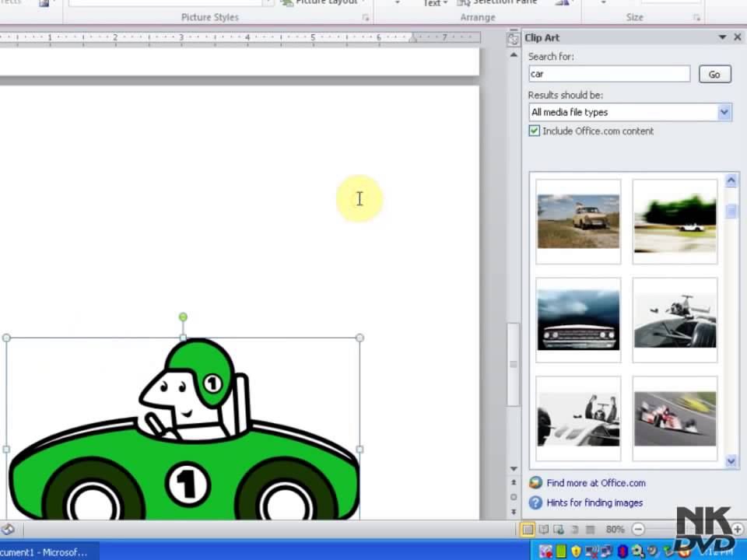Click the top-center sizing handle of the car

pyautogui.click(x=183, y=338)
